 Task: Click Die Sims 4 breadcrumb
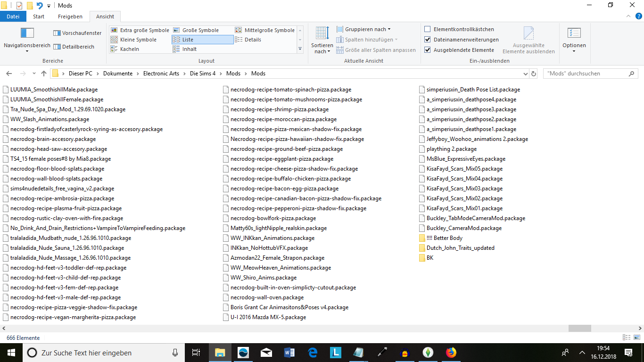pyautogui.click(x=203, y=74)
